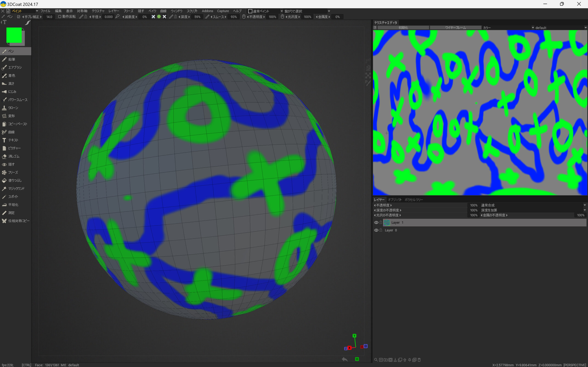This screenshot has width=588, height=367.
Task: Select the テキスト text tool
Action: coord(13,140)
